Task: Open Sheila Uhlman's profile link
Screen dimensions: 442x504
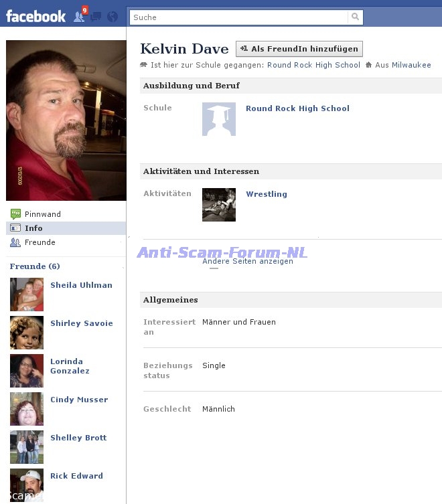Action: pos(82,285)
